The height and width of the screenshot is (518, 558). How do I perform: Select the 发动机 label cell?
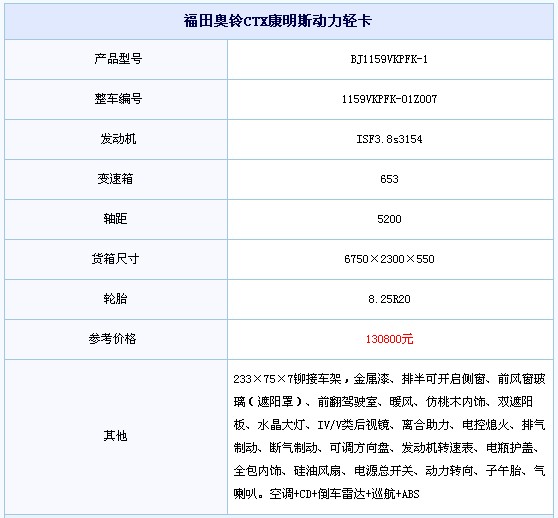pos(116,139)
